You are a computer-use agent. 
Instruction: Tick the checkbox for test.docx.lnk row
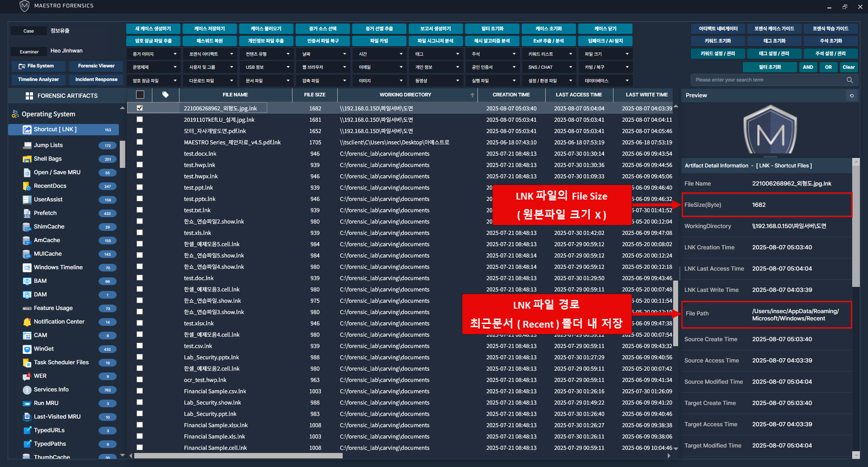[140, 153]
